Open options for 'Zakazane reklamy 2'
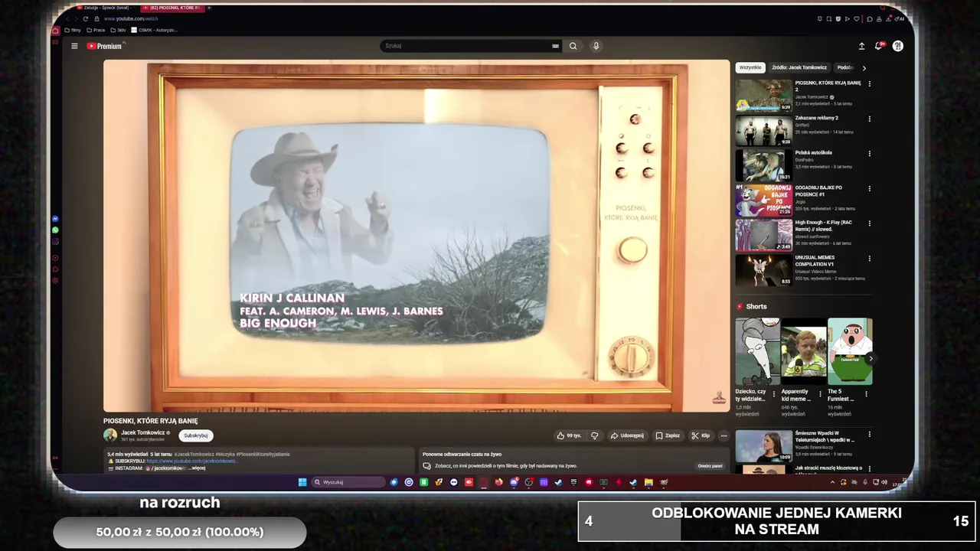Image resolution: width=980 pixels, height=551 pixels. coord(869,119)
